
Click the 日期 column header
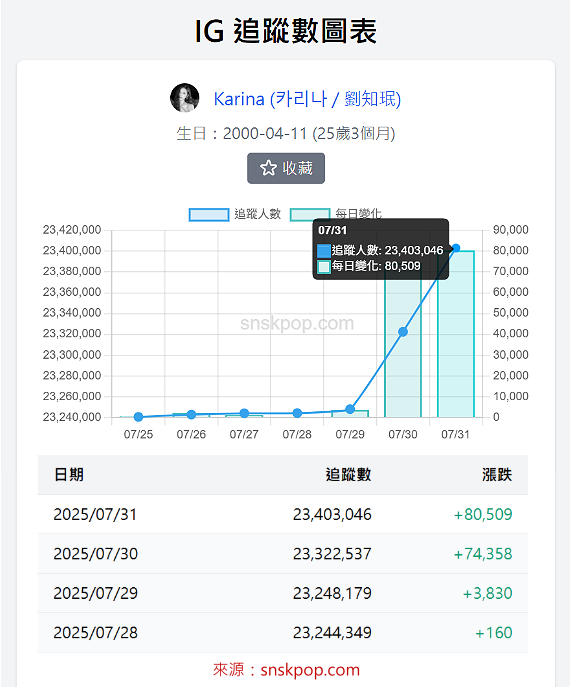point(68,475)
